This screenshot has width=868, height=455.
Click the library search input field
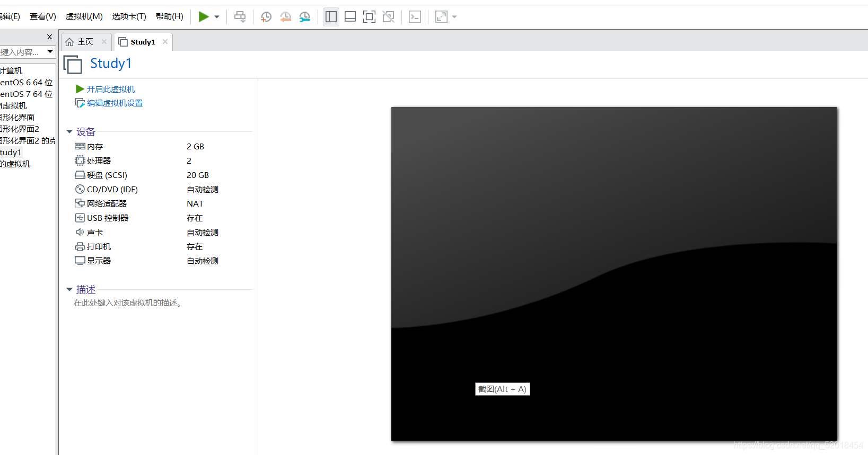[22, 52]
